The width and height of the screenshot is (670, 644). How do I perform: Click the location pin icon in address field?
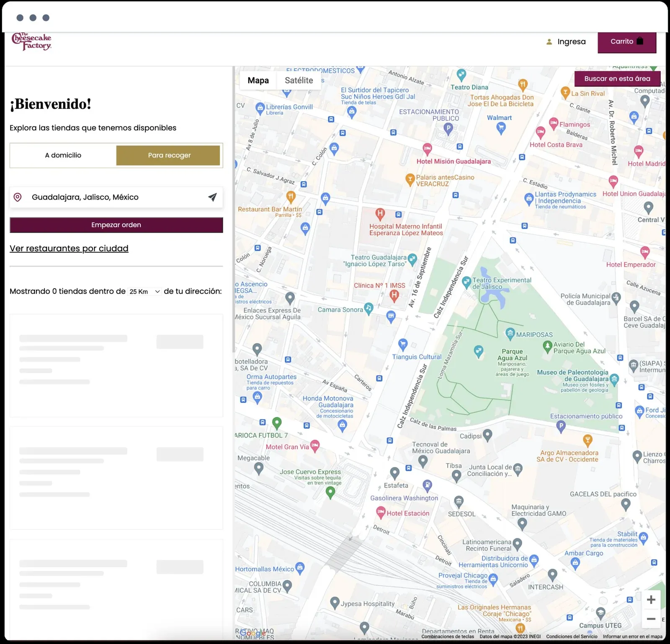click(x=18, y=197)
